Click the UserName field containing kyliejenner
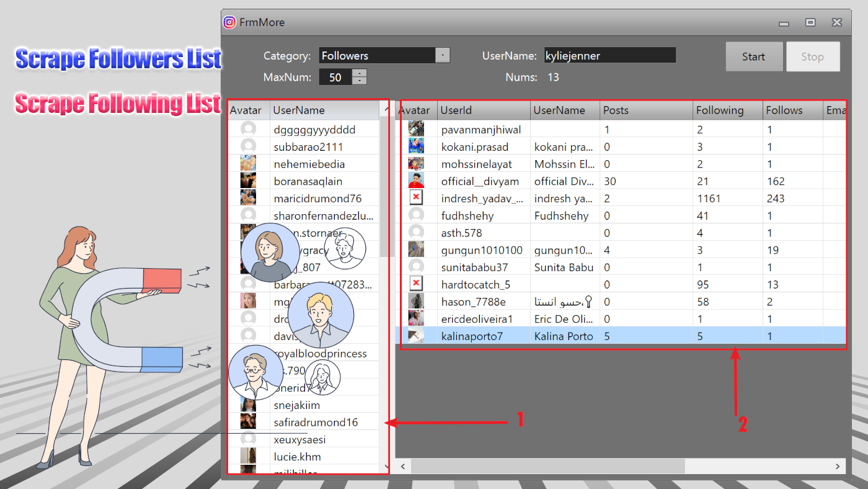The height and width of the screenshot is (489, 868). click(x=609, y=56)
